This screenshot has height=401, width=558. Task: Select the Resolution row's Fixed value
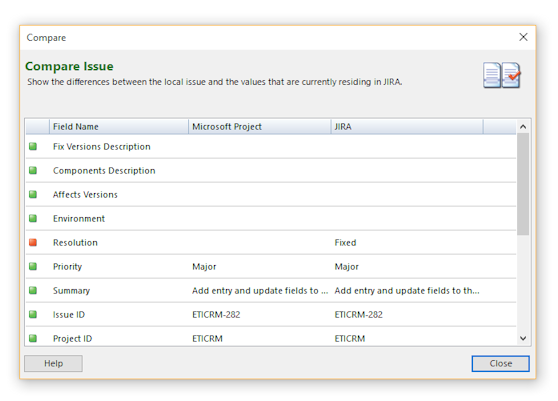pos(345,243)
